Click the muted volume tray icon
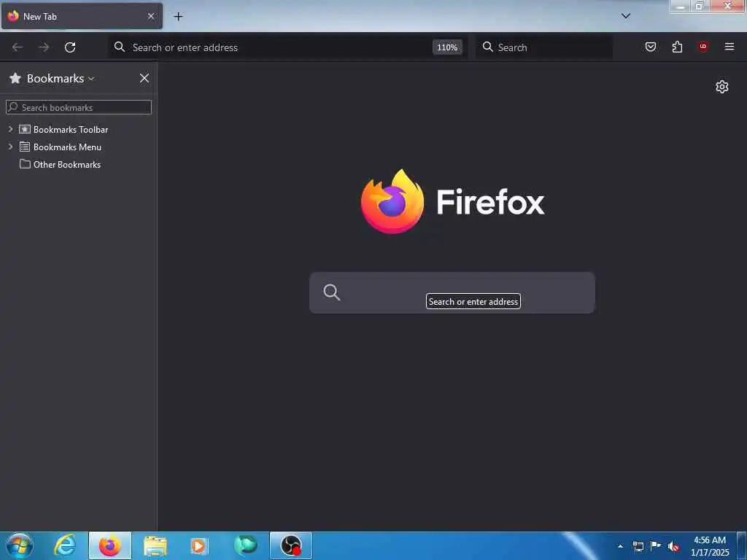The image size is (747, 560). click(673, 546)
